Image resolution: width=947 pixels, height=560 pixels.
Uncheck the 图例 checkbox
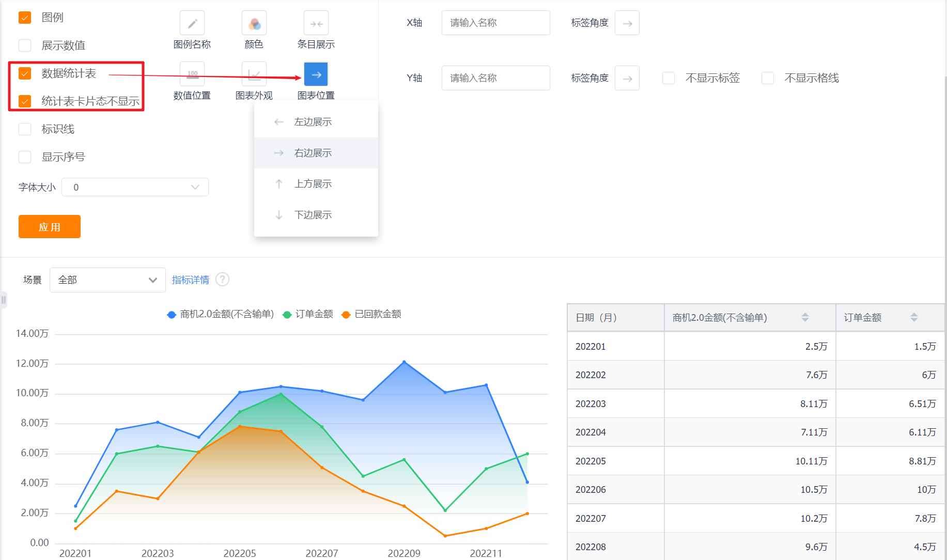25,18
